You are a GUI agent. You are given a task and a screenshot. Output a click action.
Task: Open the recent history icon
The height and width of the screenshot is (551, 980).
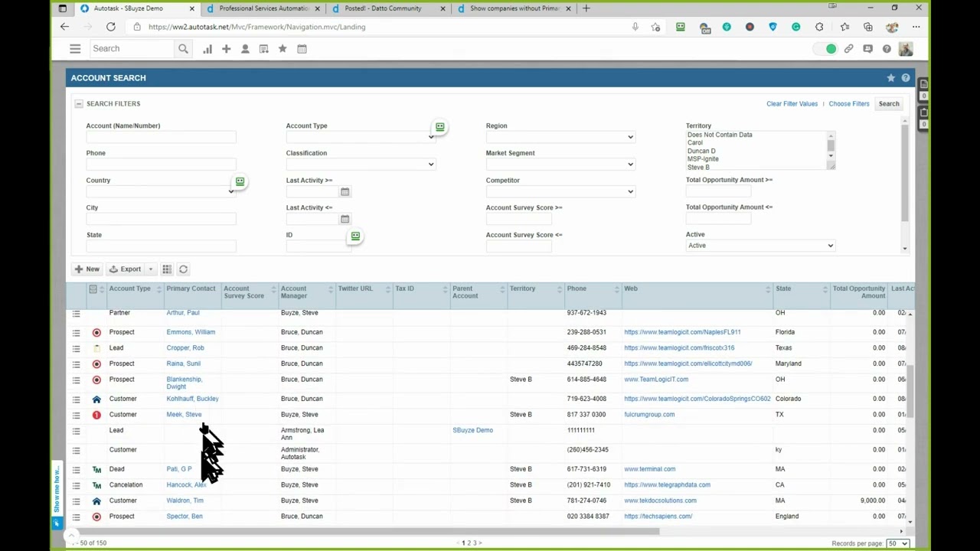263,49
